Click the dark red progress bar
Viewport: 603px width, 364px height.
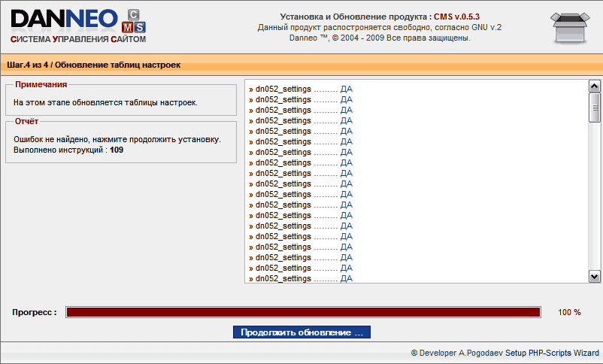[x=303, y=312]
